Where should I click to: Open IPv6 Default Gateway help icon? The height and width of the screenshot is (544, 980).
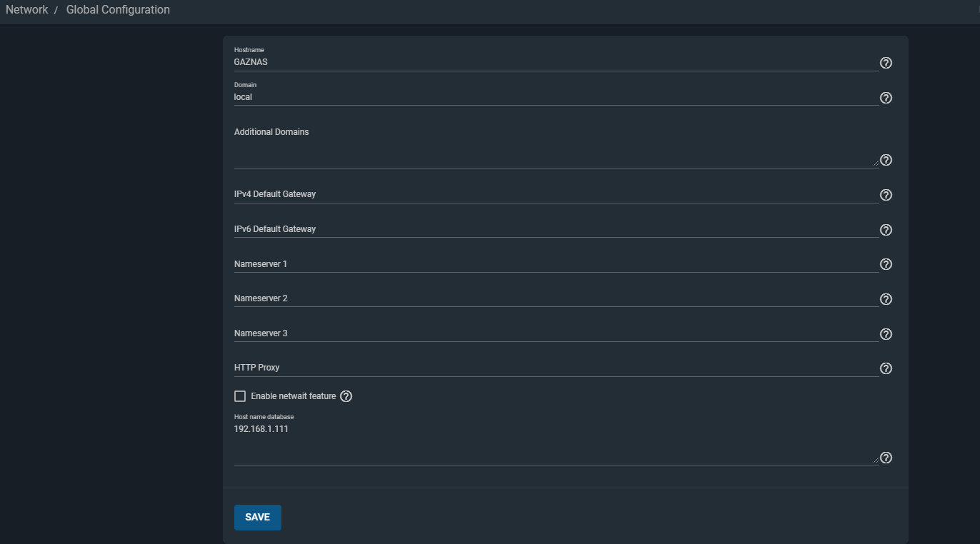[x=886, y=230]
